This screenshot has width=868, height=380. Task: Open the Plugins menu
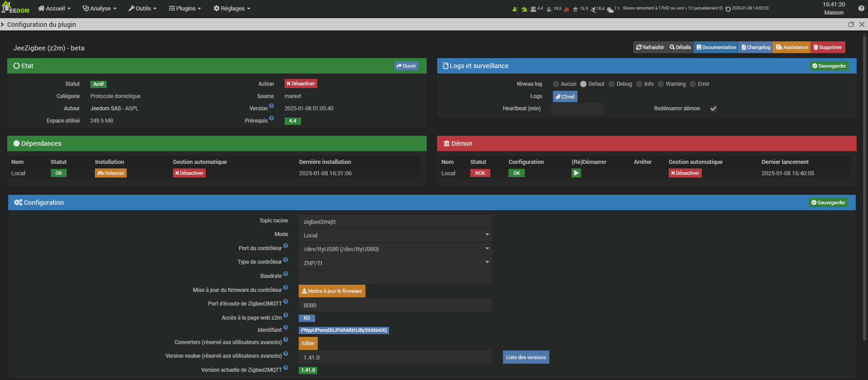(x=185, y=9)
